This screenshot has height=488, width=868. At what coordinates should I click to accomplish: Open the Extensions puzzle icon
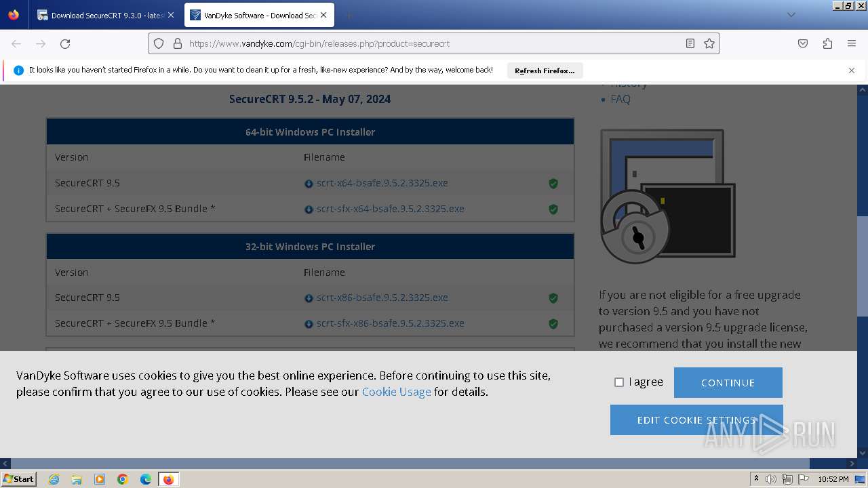827,43
